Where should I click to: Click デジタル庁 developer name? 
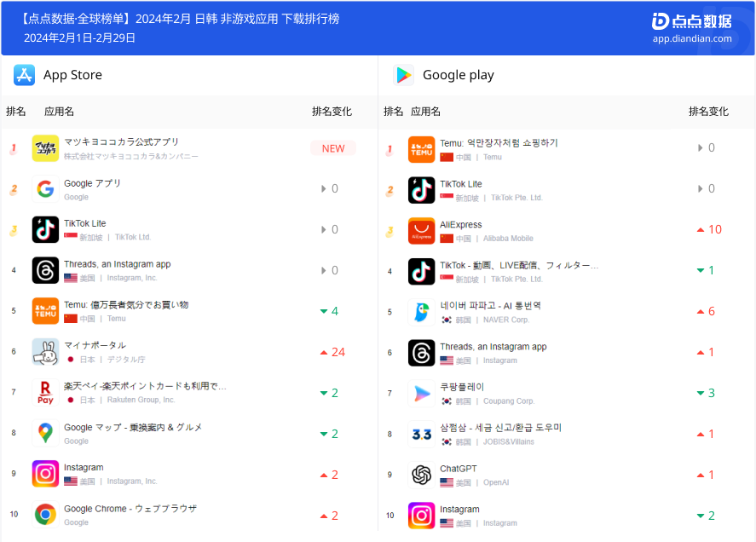tap(126, 360)
